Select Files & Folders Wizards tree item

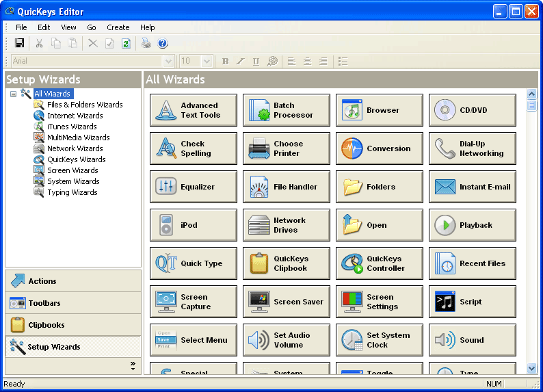click(x=85, y=105)
